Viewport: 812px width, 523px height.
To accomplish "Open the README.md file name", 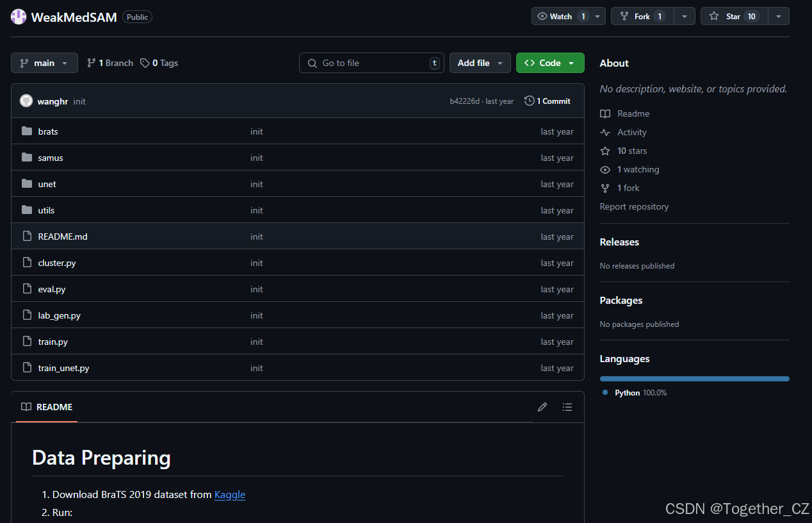I will (63, 237).
